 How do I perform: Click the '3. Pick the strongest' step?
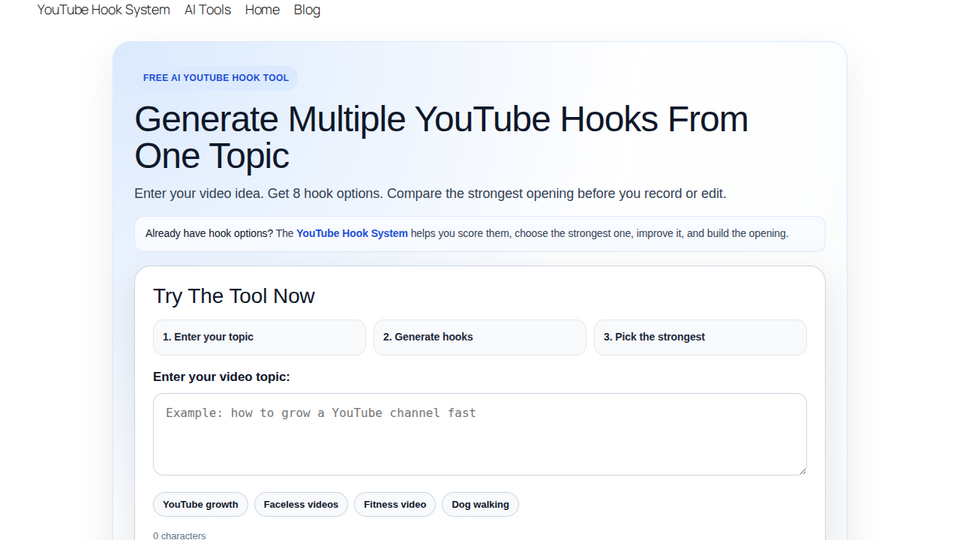click(x=700, y=337)
